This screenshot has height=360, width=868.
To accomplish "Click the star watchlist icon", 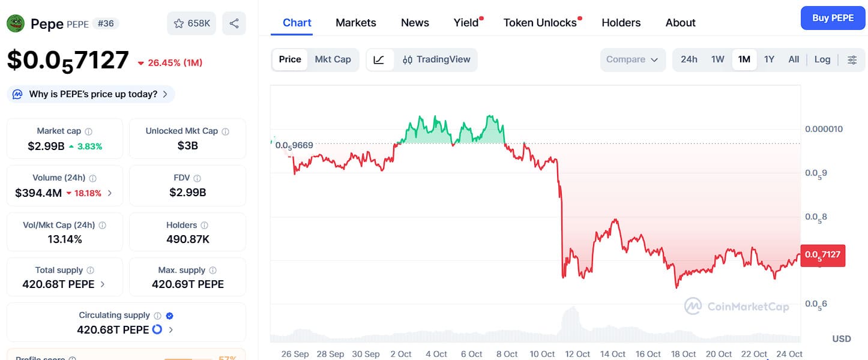I will tap(179, 23).
